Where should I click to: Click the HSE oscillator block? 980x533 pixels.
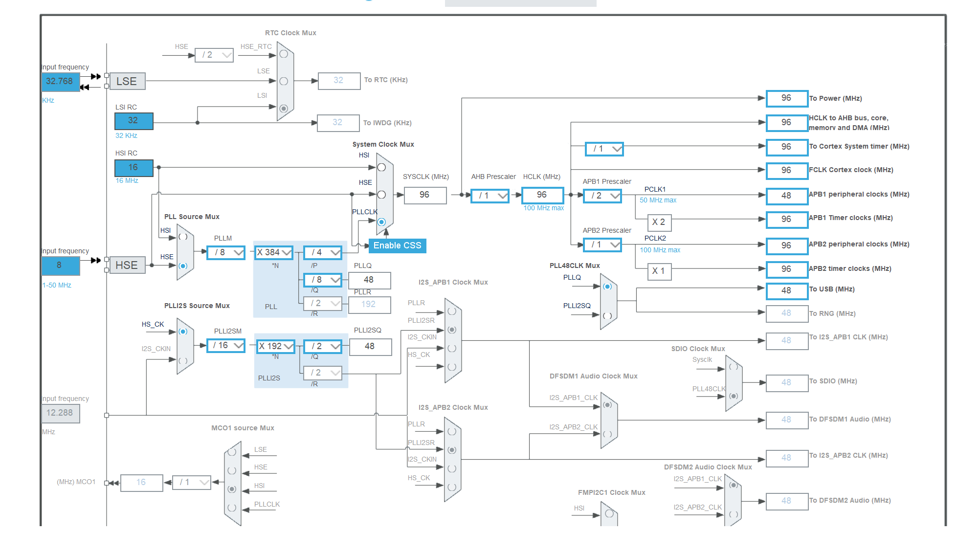click(x=127, y=265)
